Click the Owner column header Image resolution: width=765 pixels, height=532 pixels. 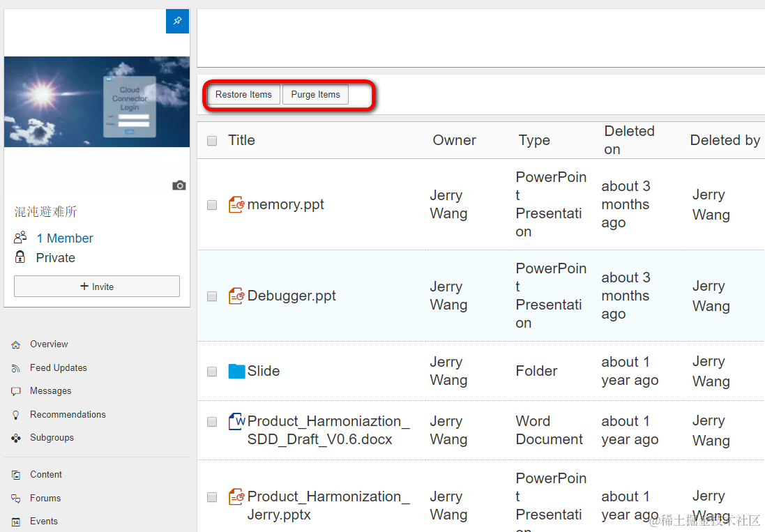[454, 140]
